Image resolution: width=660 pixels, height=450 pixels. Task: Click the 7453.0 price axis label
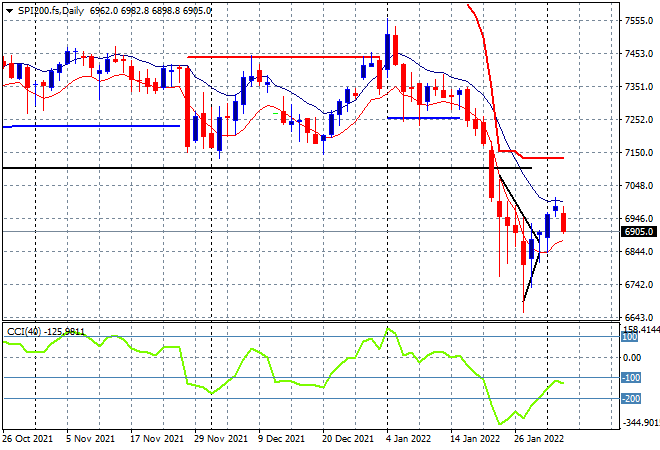click(x=639, y=53)
